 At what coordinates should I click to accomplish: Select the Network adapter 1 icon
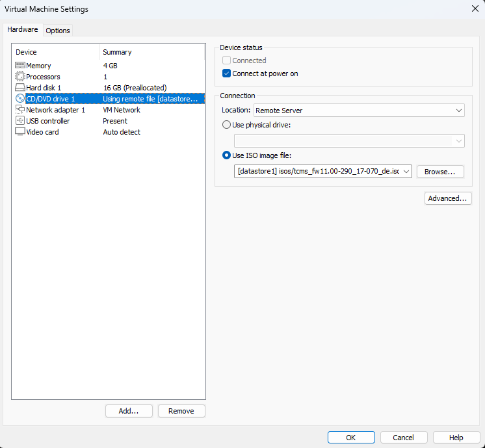pyautogui.click(x=20, y=110)
